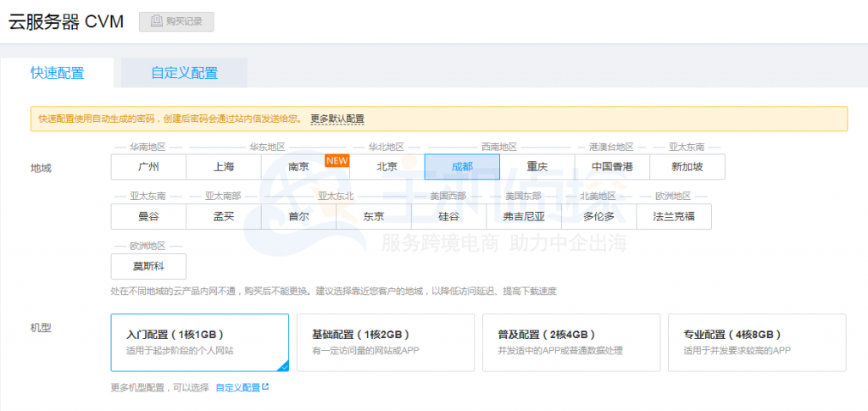This screenshot has width=868, height=411.
Task: Click the 华东地区 group heading
Action: click(x=267, y=147)
